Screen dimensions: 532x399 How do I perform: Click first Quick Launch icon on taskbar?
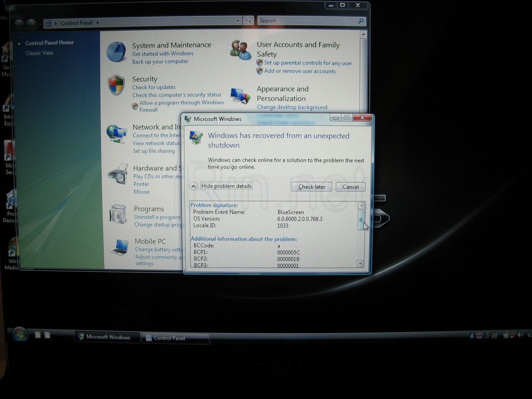pos(38,335)
